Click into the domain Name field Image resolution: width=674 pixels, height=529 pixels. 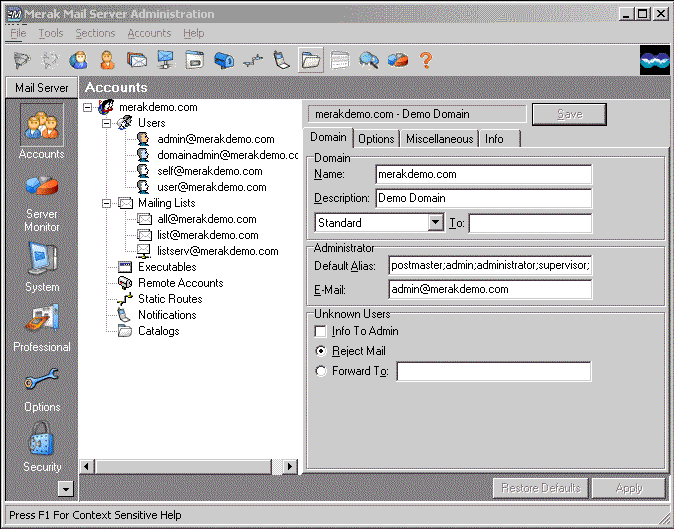tap(484, 174)
